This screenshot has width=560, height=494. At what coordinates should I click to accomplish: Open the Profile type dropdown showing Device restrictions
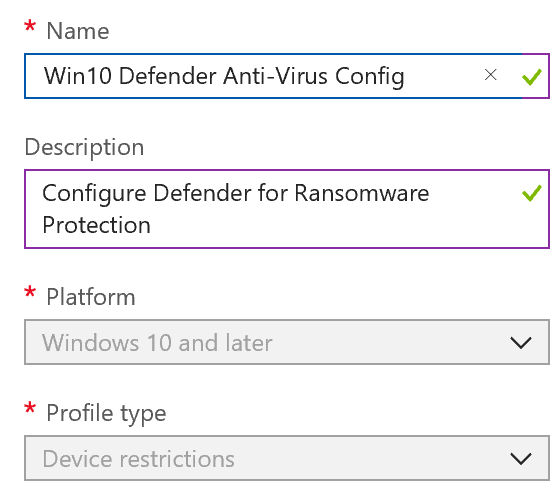[x=286, y=458]
